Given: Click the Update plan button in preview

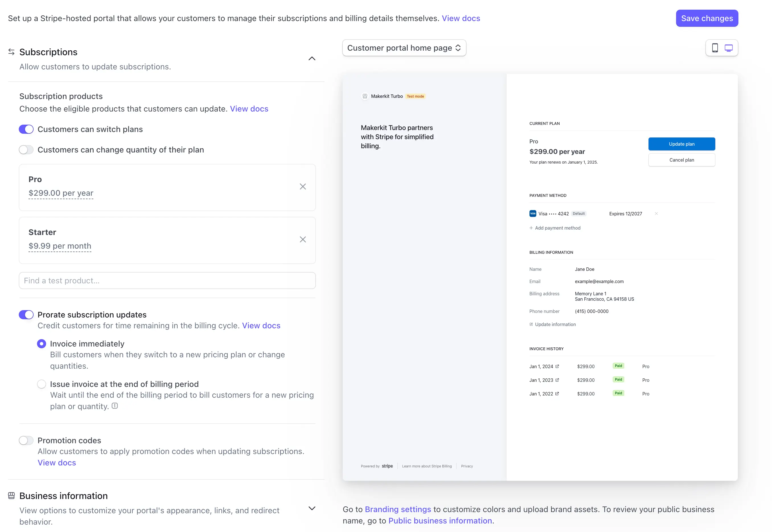Looking at the screenshot, I should [x=681, y=144].
